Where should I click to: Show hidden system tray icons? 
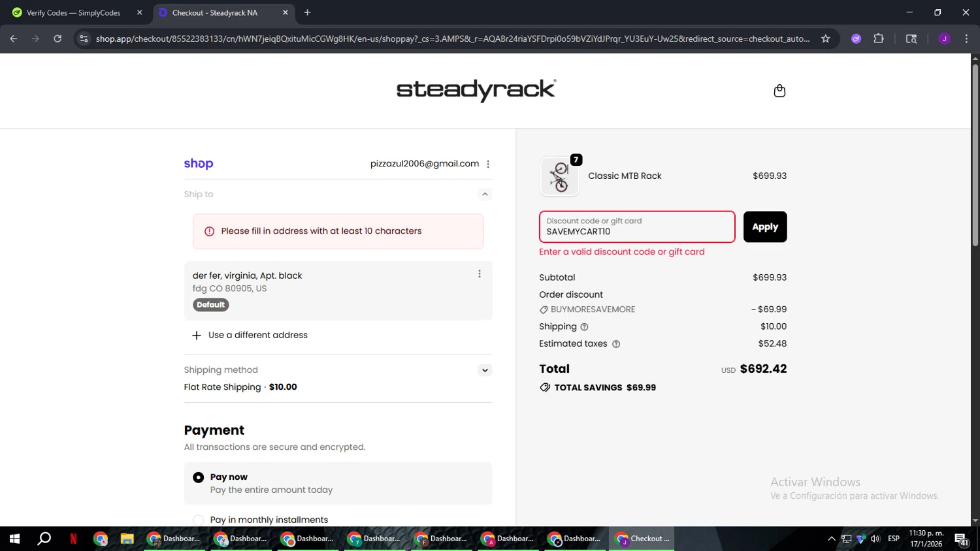(831, 539)
